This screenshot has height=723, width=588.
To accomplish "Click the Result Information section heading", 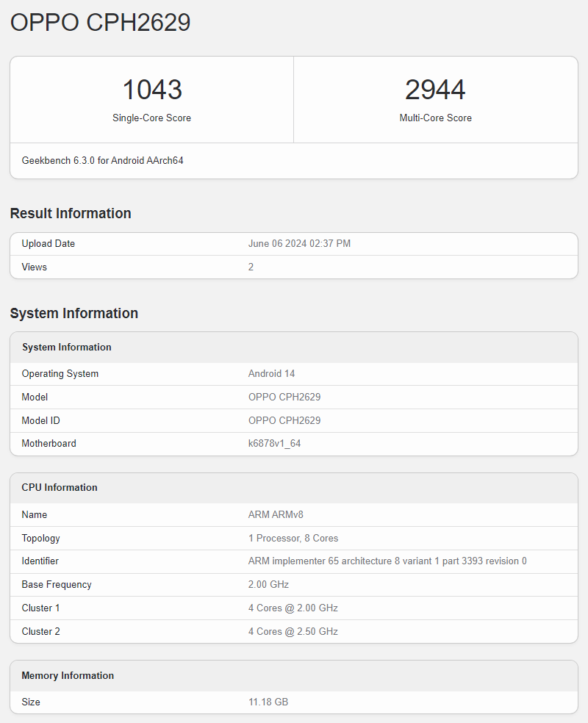I will pyautogui.click(x=70, y=213).
